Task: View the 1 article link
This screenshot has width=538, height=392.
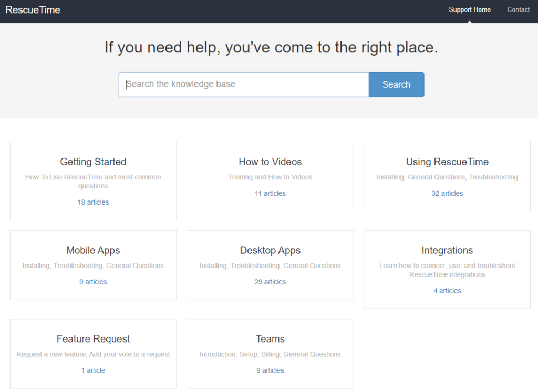Action: point(93,370)
